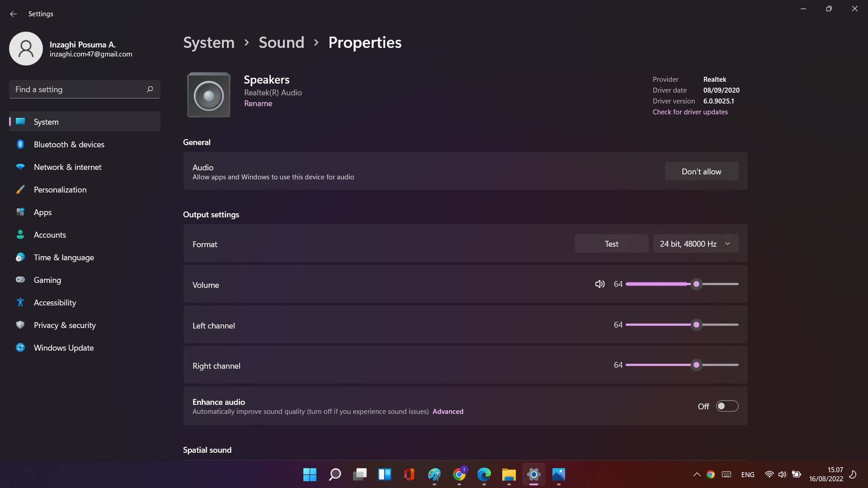Click the touch keyboard tray icon
The height and width of the screenshot is (488, 868).
pos(726,474)
